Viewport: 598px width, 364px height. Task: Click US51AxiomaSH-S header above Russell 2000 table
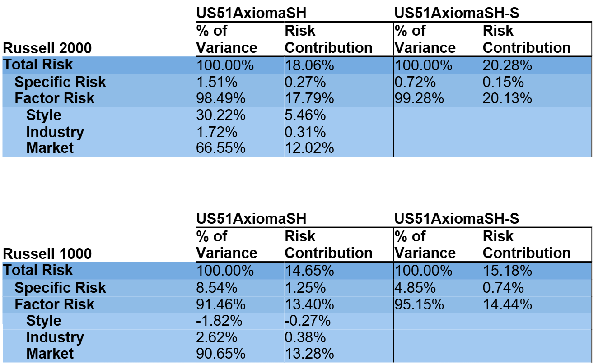456,13
